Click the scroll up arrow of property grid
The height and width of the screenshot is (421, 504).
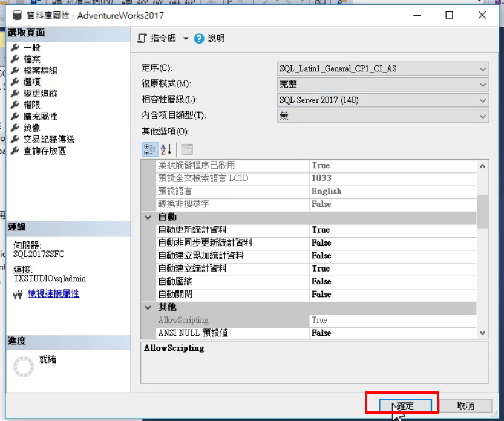(x=482, y=166)
